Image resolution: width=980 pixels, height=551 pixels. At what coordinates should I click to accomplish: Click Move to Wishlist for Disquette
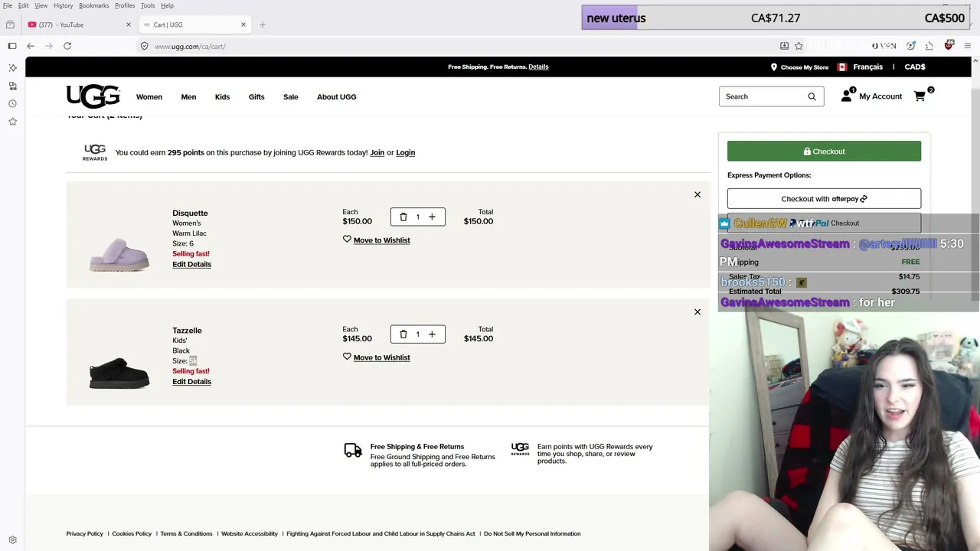(x=382, y=240)
